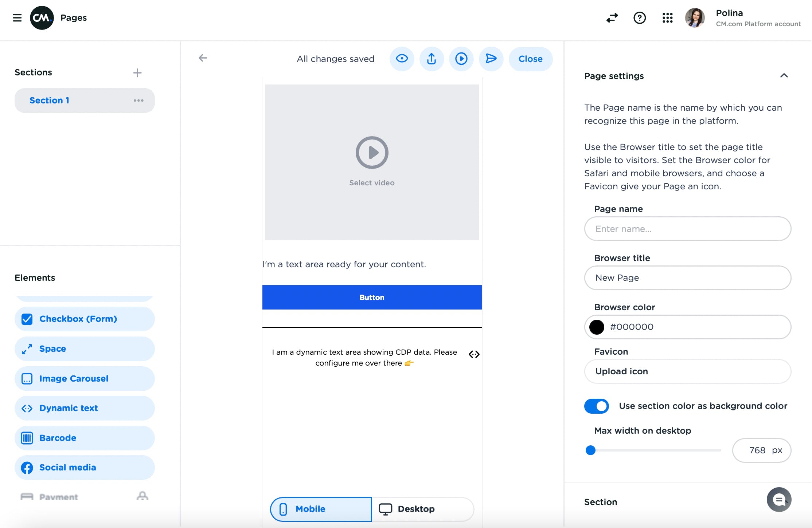Toggle Use section color as background

(x=597, y=406)
